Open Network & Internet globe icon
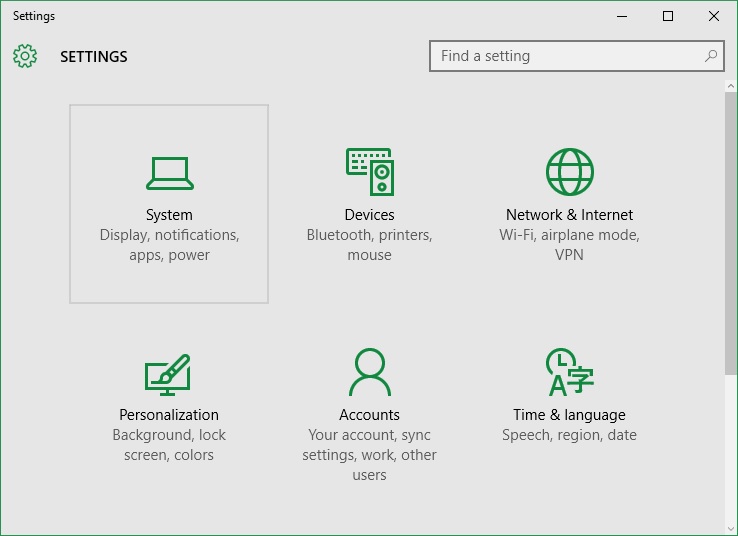 coord(570,172)
